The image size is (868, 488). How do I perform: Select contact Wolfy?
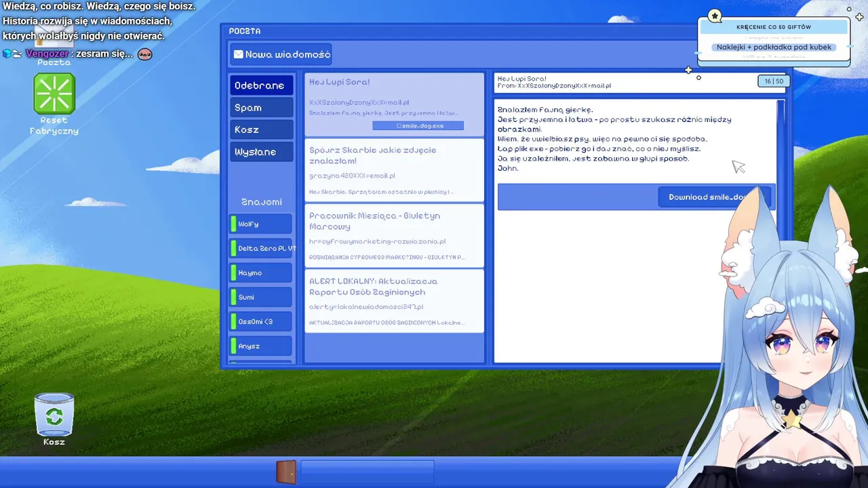pyautogui.click(x=261, y=224)
